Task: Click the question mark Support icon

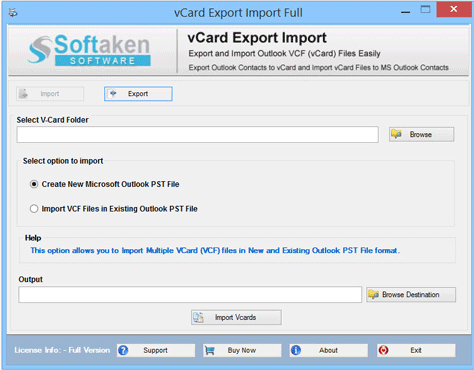Action: pos(123,350)
